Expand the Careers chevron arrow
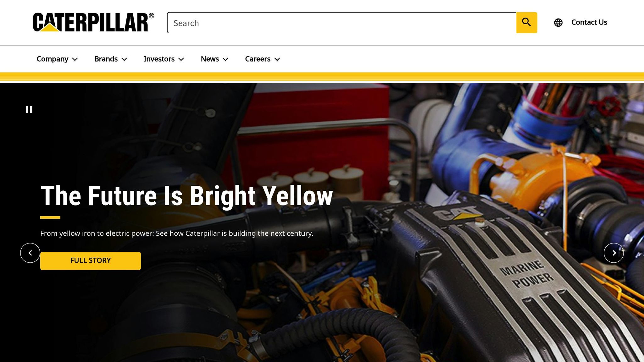This screenshot has width=644, height=362. [277, 59]
